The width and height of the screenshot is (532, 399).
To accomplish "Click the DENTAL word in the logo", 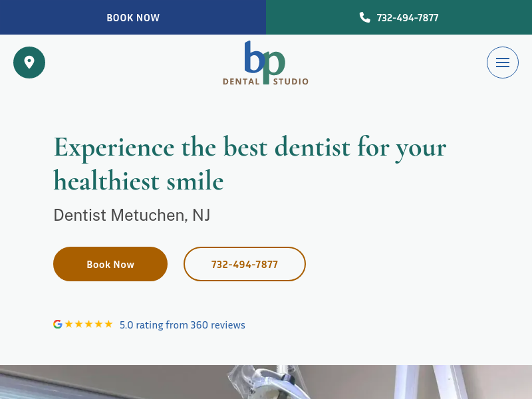I will (241, 81).
